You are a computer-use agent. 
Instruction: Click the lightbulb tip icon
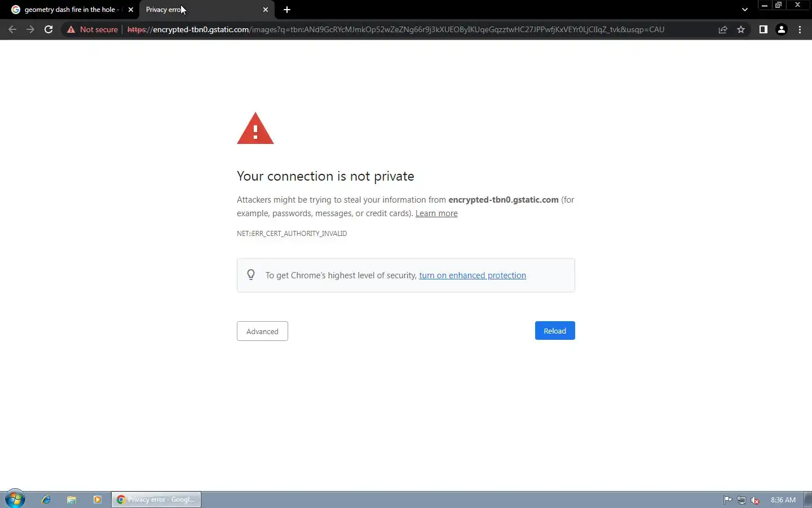tap(251, 275)
